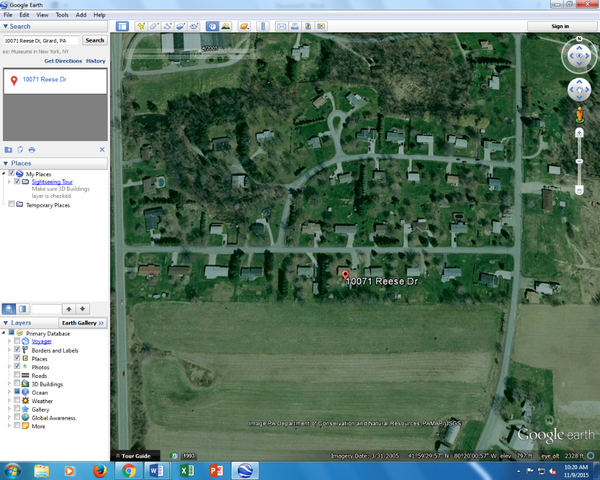Show sunlight across the landscape
Image resolution: width=600 pixels, height=480 pixels.
pyautogui.click(x=226, y=26)
